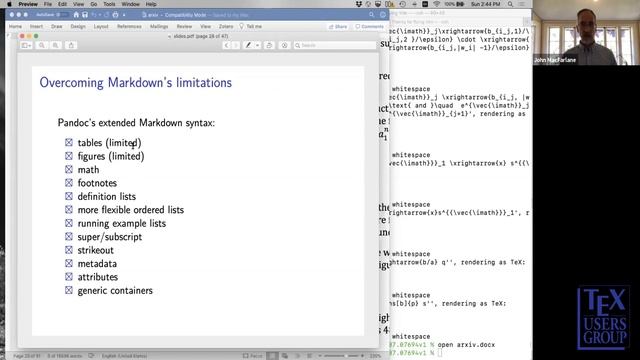The width and height of the screenshot is (640, 360).
Task: Click Word's Redo icon
Action: point(106,15)
